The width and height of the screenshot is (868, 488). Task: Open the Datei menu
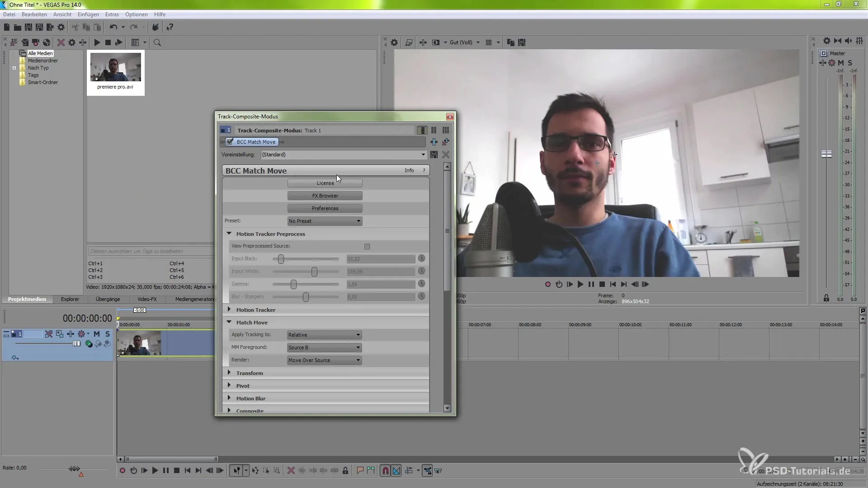tap(9, 14)
